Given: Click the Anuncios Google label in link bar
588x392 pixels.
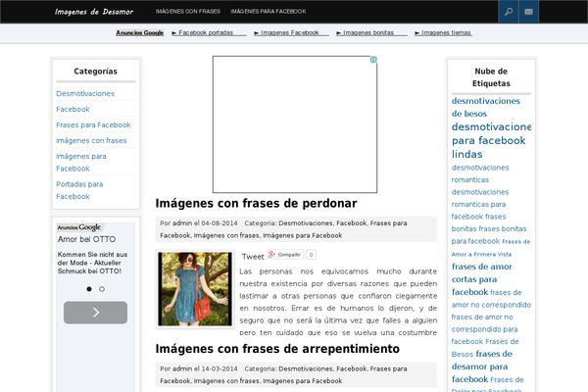Looking at the screenshot, I should 139,32.
